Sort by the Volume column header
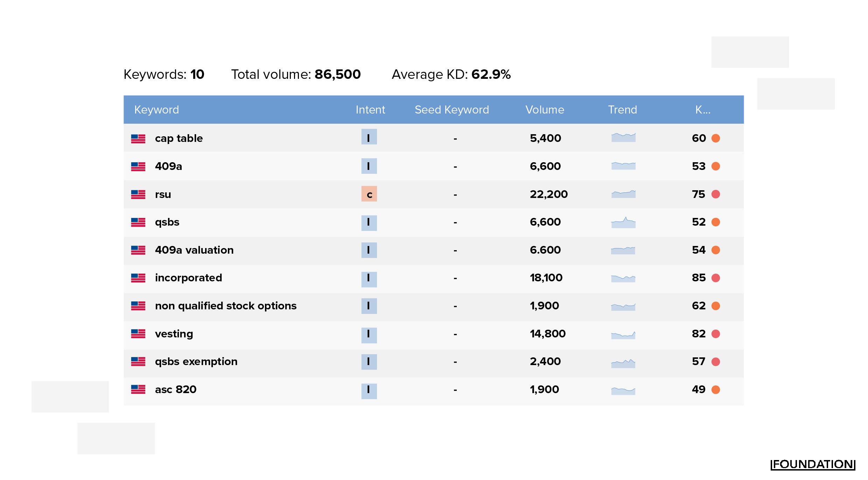The image size is (868, 480). click(545, 110)
